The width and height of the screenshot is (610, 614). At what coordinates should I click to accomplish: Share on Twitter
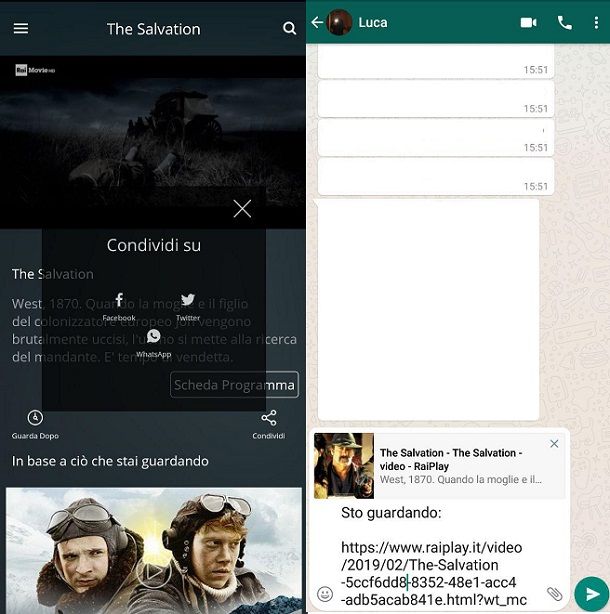pos(188,304)
